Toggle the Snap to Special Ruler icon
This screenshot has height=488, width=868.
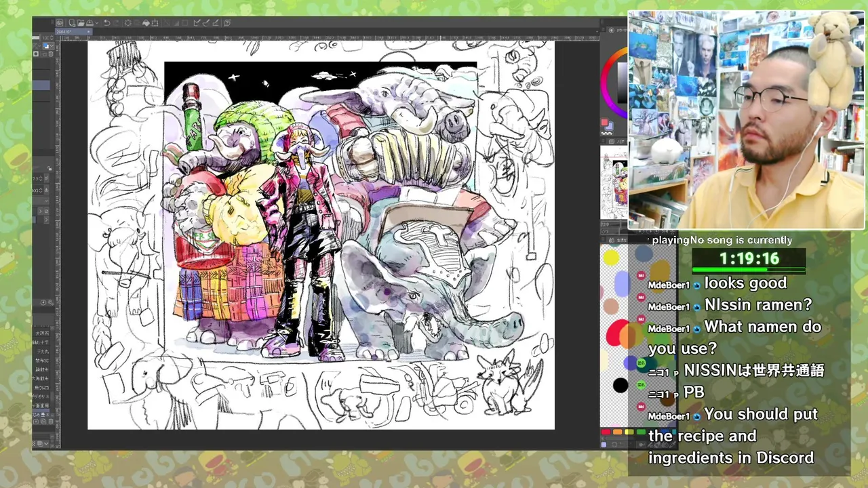(207, 23)
